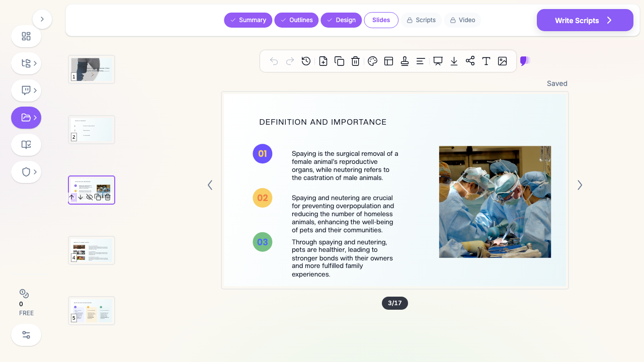The width and height of the screenshot is (644, 362).
Task: Select the Slides step tab
Action: (x=381, y=20)
